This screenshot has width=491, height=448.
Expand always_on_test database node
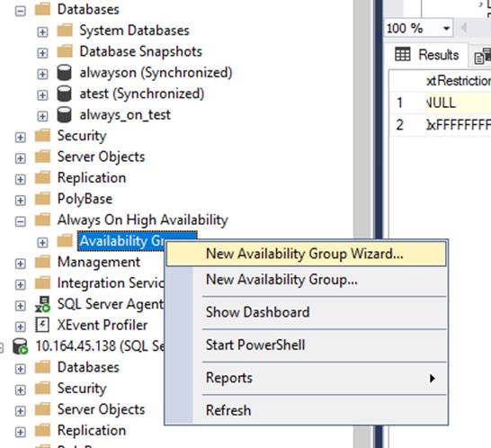click(42, 116)
